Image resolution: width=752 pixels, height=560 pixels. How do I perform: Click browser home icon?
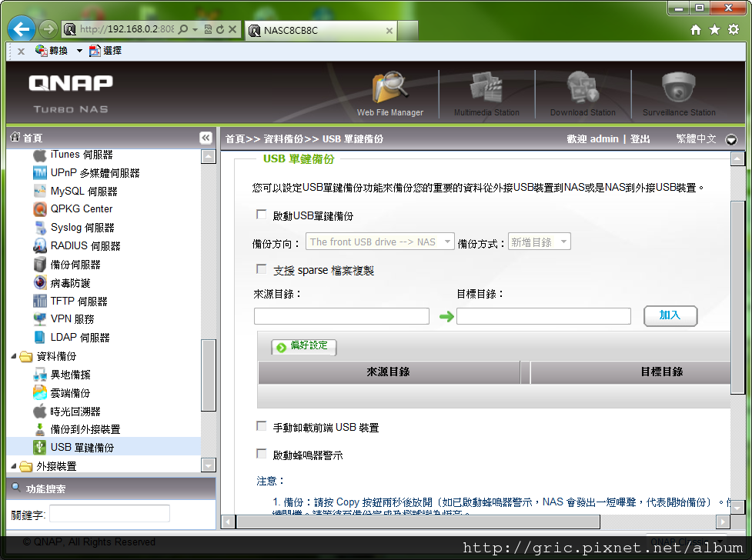click(695, 30)
